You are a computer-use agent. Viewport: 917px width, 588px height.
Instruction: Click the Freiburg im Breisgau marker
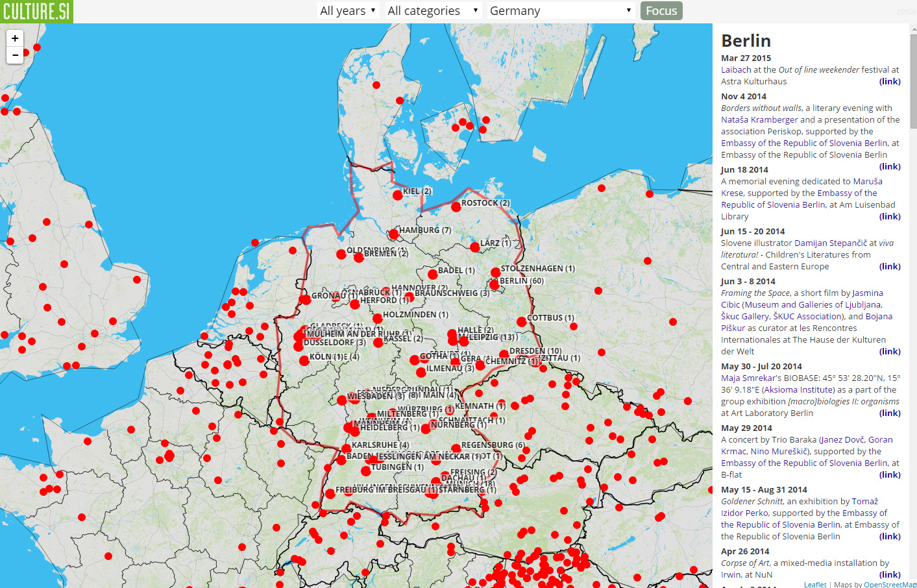click(x=330, y=493)
